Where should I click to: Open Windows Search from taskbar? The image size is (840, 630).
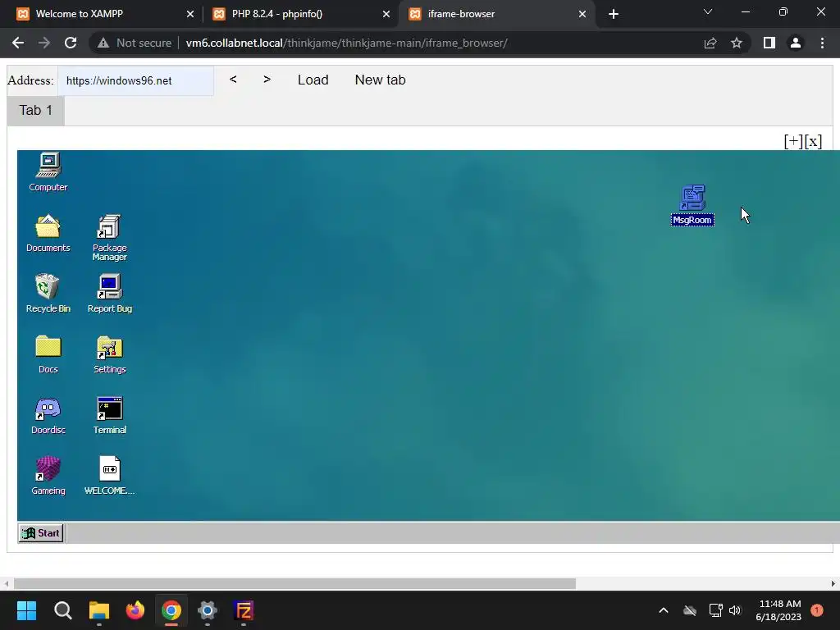point(62,610)
